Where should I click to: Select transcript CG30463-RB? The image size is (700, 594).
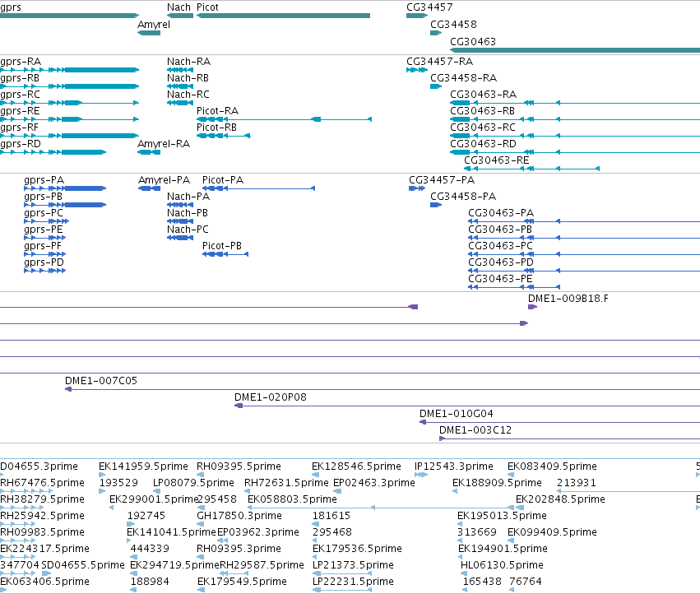575,119
